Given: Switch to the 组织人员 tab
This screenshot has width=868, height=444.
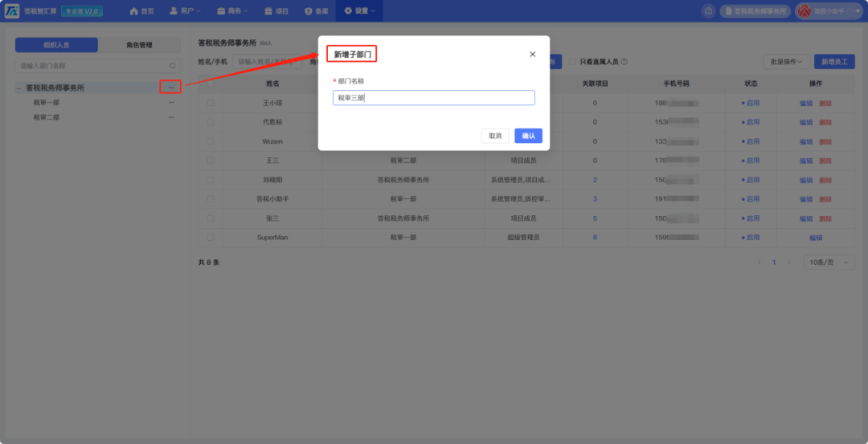Looking at the screenshot, I should tap(56, 45).
